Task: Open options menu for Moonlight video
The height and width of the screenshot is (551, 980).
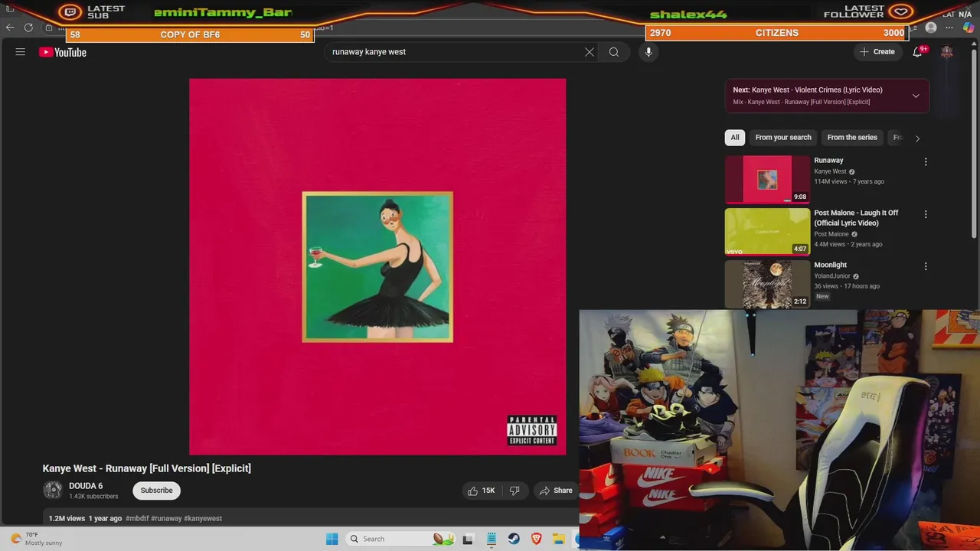Action: [926, 266]
